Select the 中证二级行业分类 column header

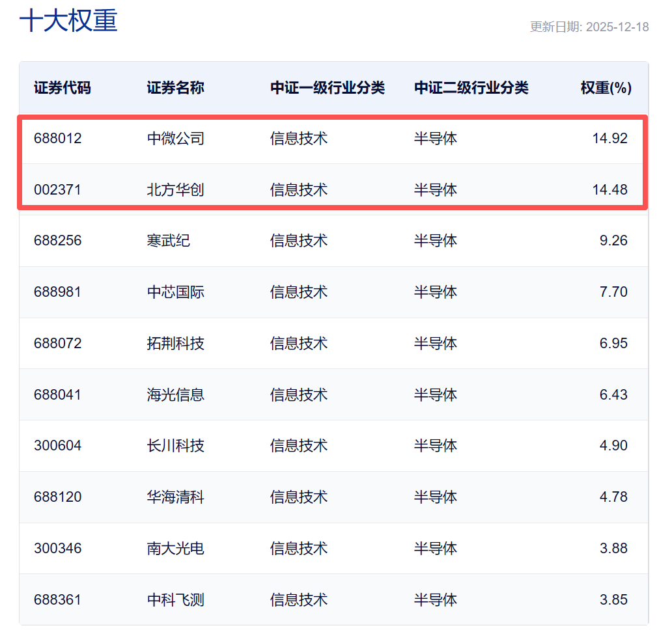pos(471,88)
